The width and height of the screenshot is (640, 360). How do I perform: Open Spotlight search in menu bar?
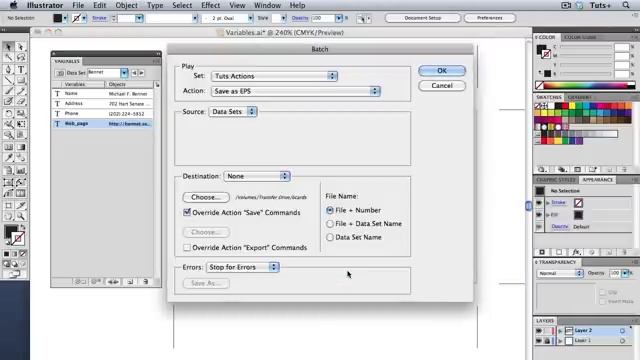[x=626, y=5]
